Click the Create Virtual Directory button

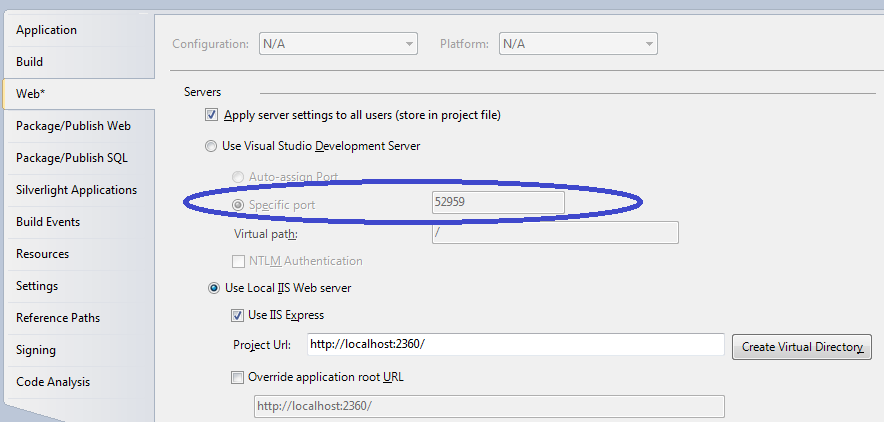coord(802,347)
